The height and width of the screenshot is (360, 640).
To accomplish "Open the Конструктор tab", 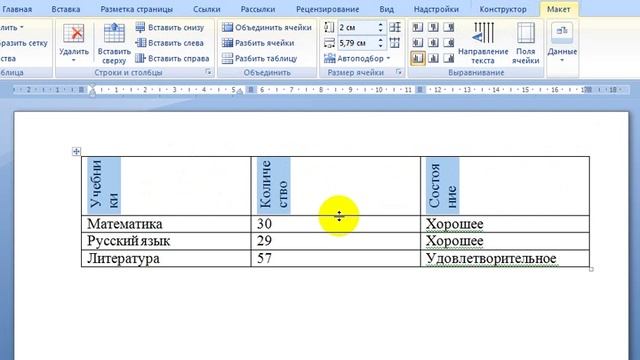I will coord(503,9).
